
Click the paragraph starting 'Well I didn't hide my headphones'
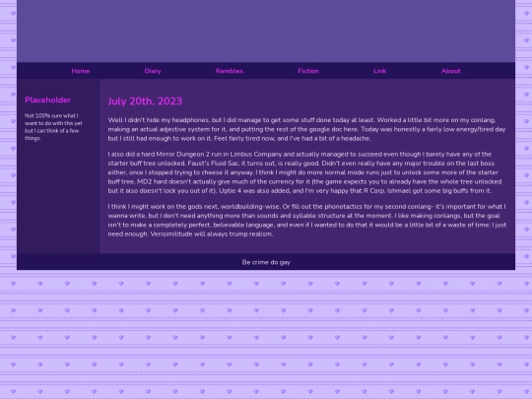point(306,129)
